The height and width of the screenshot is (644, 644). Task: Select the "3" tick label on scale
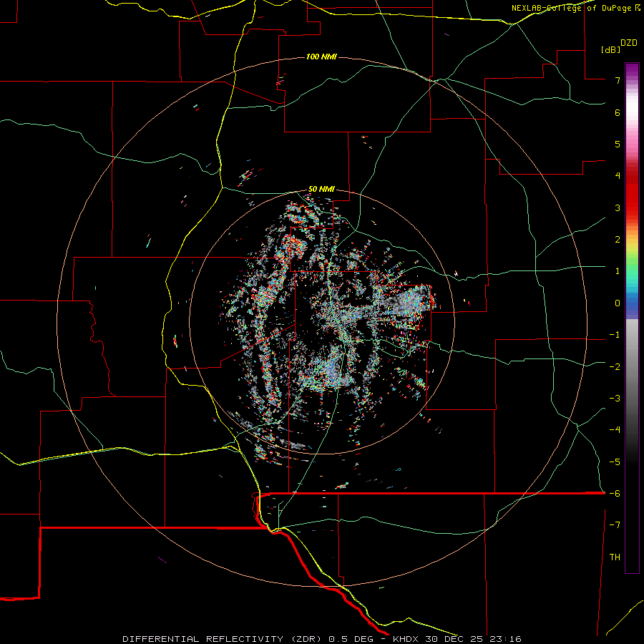pos(618,208)
